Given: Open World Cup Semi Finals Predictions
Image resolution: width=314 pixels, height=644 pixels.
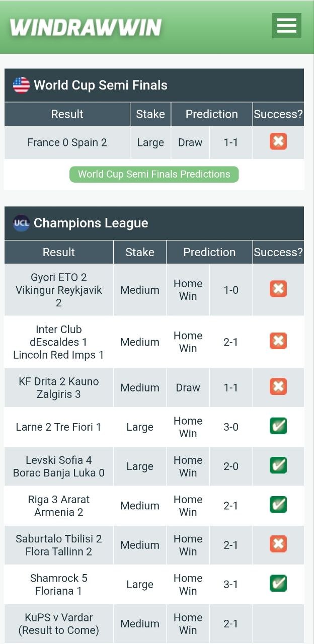Looking at the screenshot, I should tap(154, 174).
